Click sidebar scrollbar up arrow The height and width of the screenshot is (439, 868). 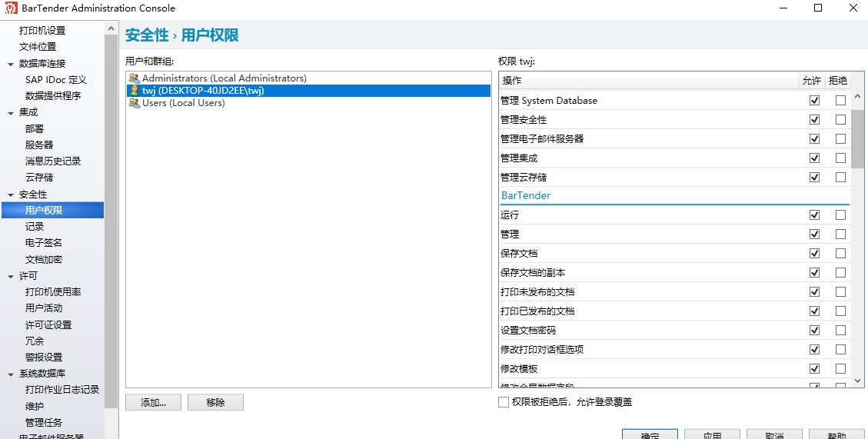111,28
